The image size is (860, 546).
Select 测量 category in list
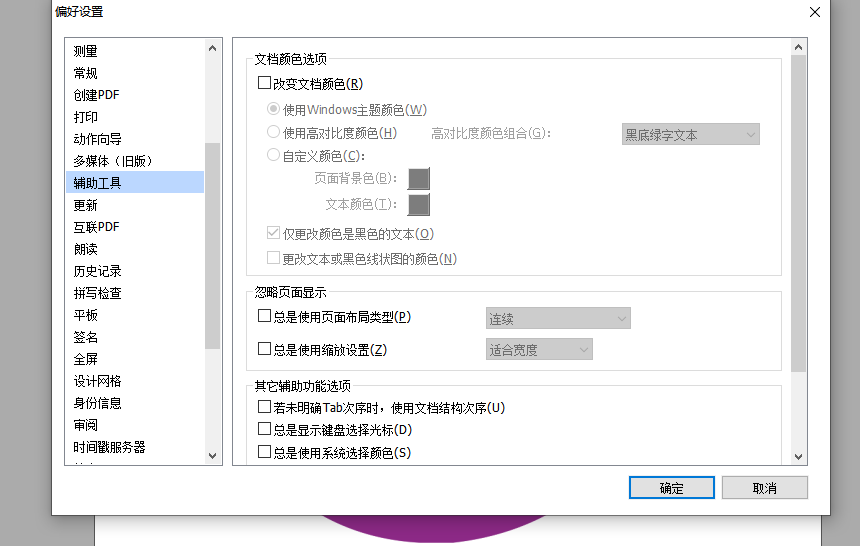click(x=135, y=51)
